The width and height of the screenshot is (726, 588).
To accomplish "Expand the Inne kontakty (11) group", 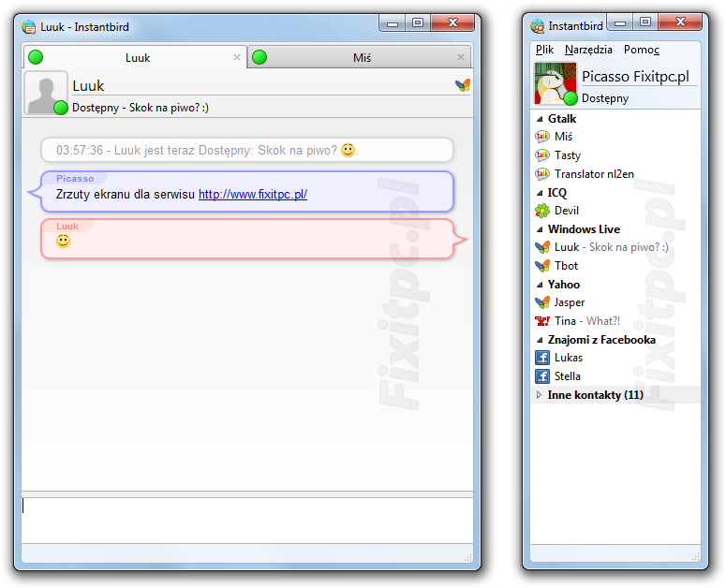I will [x=539, y=394].
